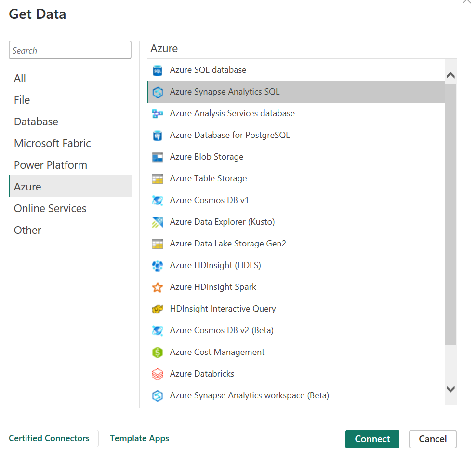Screen dimensions: 476x462
Task: Choose the "Azure HDInsight (HDFS)" text
Action: pos(215,266)
